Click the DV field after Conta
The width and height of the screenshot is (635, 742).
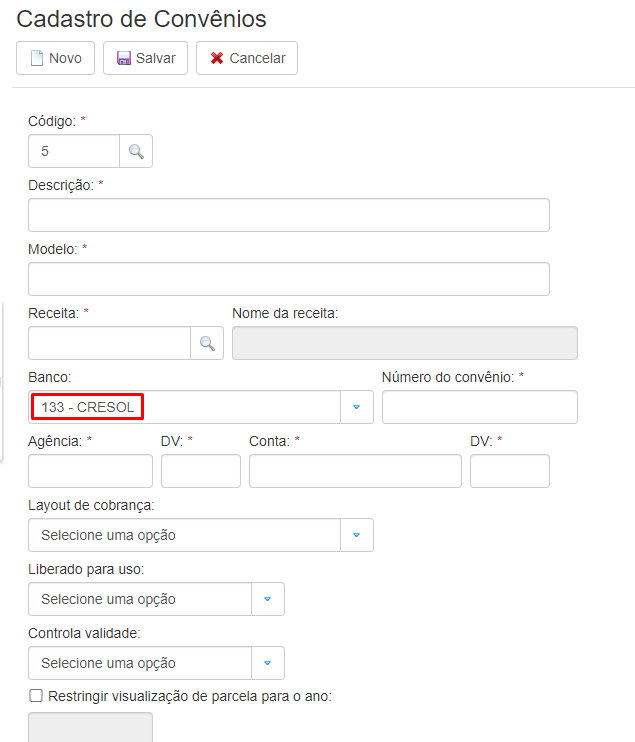click(x=509, y=471)
